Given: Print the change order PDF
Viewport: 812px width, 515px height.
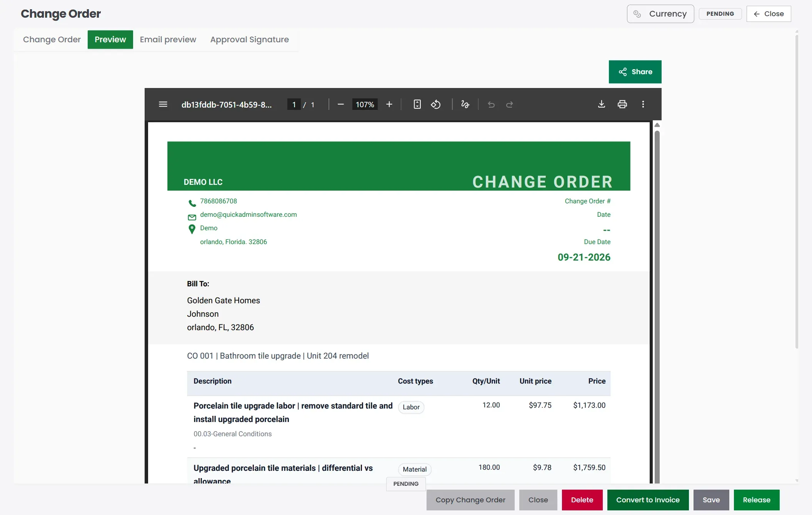Looking at the screenshot, I should pyautogui.click(x=622, y=104).
